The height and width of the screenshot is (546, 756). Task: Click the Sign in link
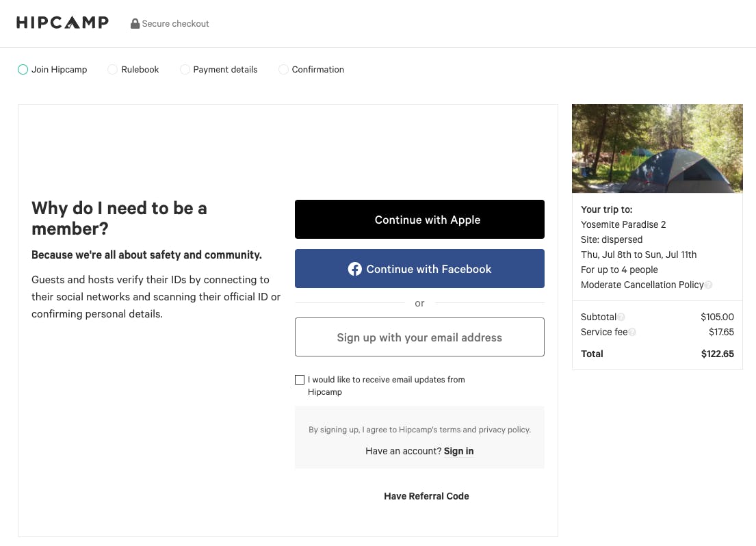click(x=458, y=451)
